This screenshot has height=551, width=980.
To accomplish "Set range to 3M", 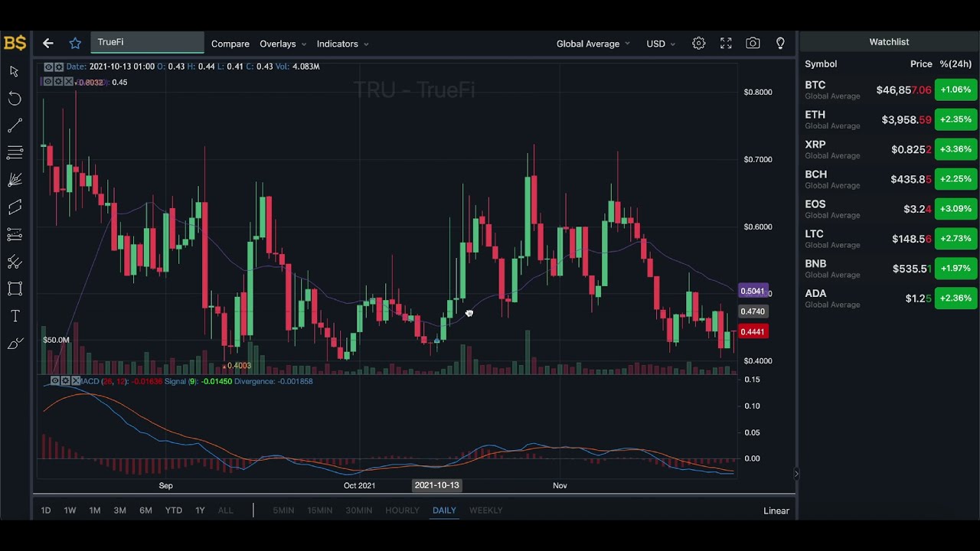I will click(120, 510).
